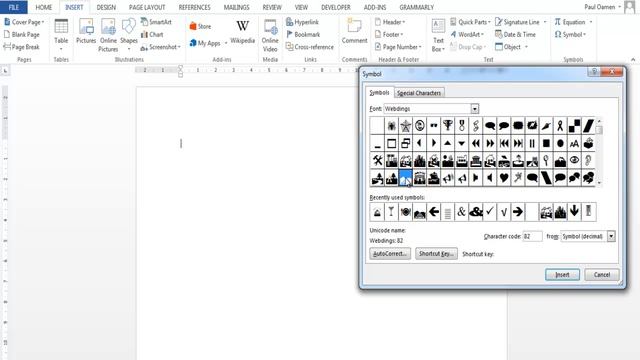Select the right arrow recent symbol

pos(518,212)
